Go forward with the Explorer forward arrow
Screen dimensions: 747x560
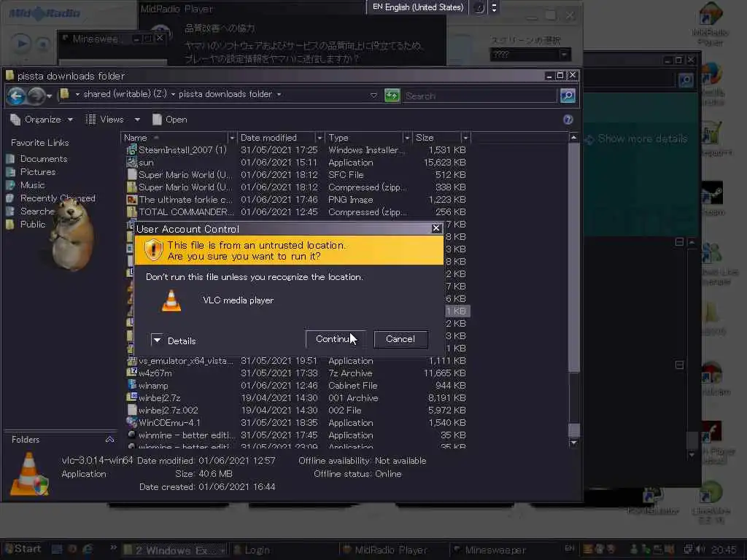(x=36, y=96)
